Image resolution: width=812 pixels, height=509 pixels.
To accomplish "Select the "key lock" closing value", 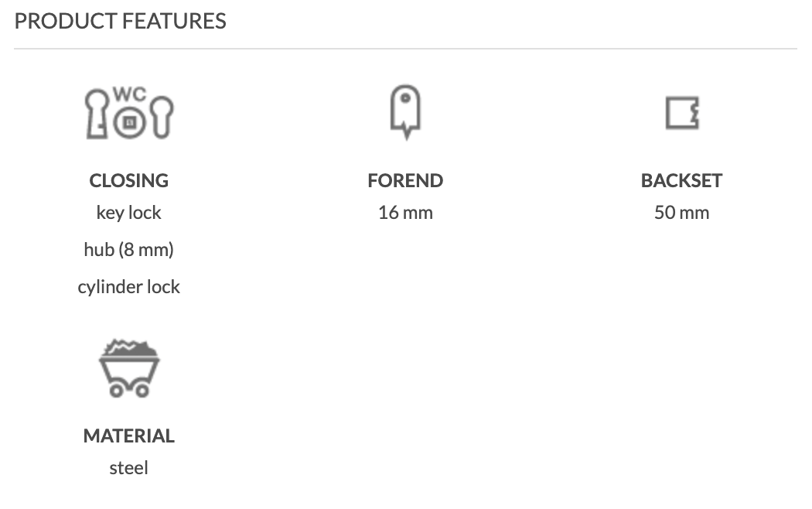I will (x=129, y=213).
